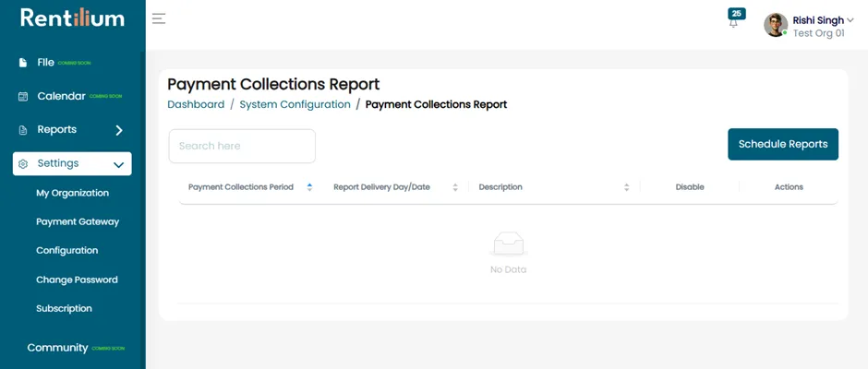Follow System Configuration breadcrumb link
This screenshot has width=868, height=369.
pyautogui.click(x=295, y=104)
